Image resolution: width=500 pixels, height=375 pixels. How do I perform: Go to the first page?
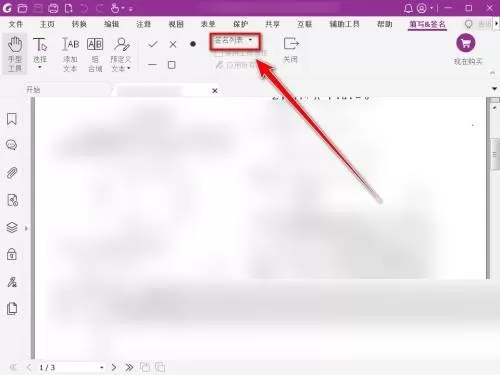click(13, 367)
